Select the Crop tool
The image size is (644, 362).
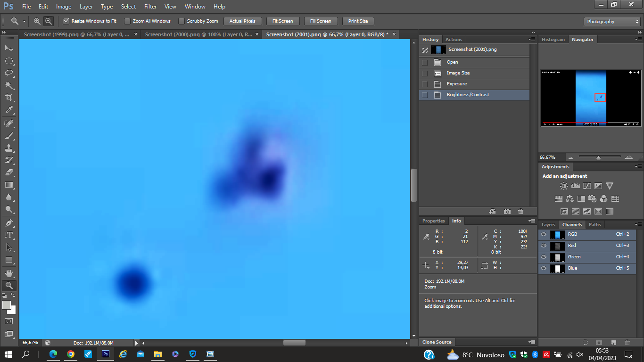9,98
